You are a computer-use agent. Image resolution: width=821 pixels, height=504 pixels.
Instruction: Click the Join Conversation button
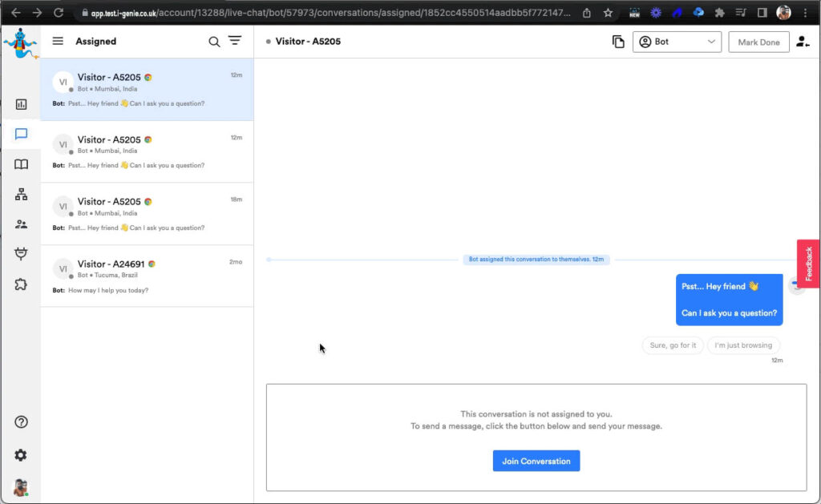(x=536, y=461)
